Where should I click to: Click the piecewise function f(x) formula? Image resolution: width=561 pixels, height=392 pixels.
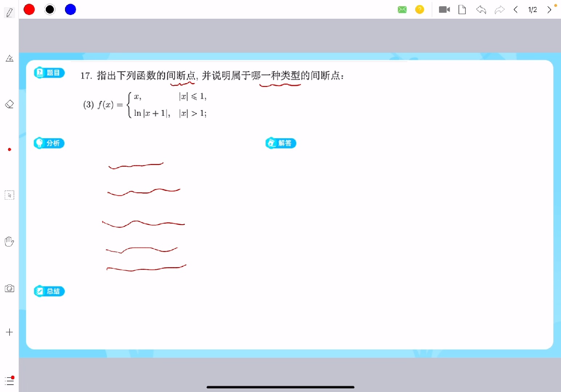(x=145, y=105)
